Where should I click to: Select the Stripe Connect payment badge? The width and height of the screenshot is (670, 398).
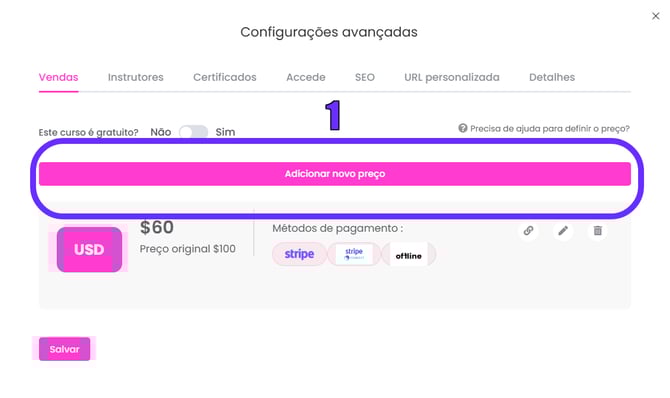(354, 254)
